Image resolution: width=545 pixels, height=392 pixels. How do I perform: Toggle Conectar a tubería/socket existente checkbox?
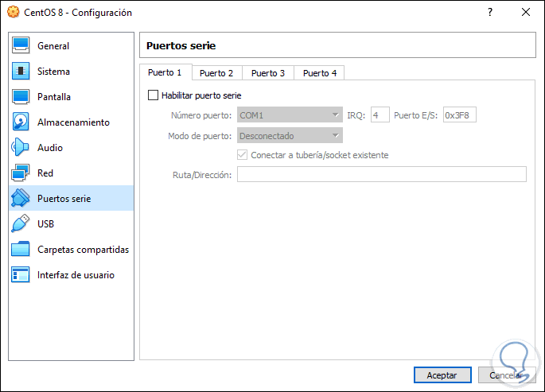click(243, 155)
